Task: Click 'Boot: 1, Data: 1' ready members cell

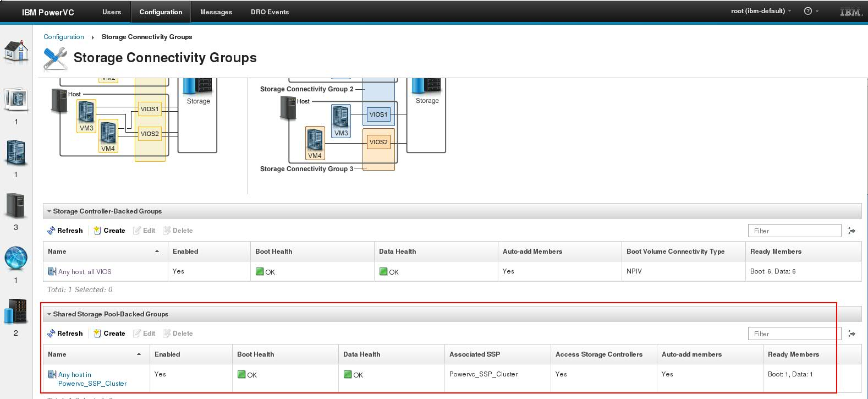Action: coord(790,374)
